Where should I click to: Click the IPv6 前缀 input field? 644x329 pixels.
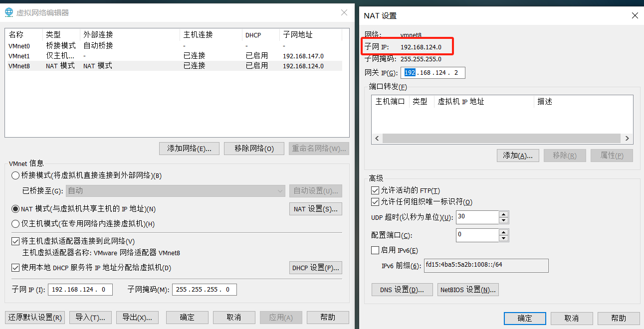coord(486,265)
